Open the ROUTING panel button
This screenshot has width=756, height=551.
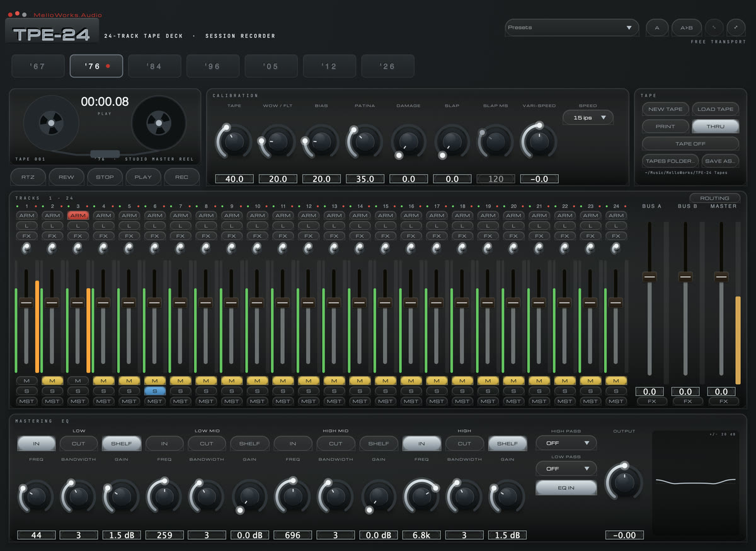pos(714,198)
